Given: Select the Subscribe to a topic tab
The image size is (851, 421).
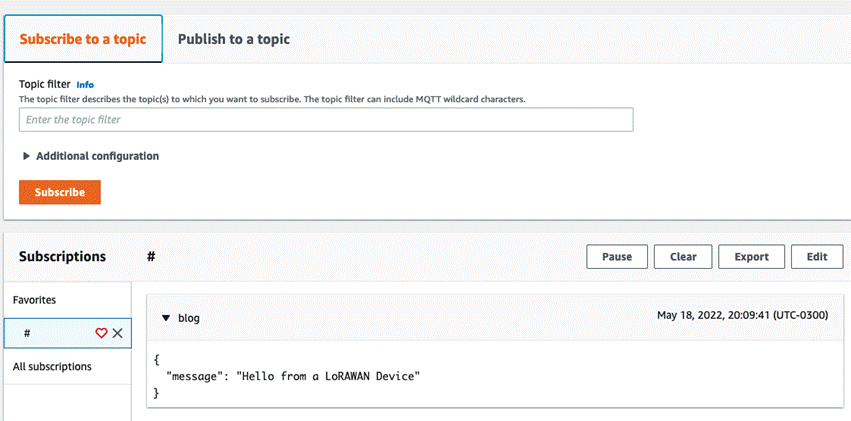Looking at the screenshot, I should coord(83,39).
